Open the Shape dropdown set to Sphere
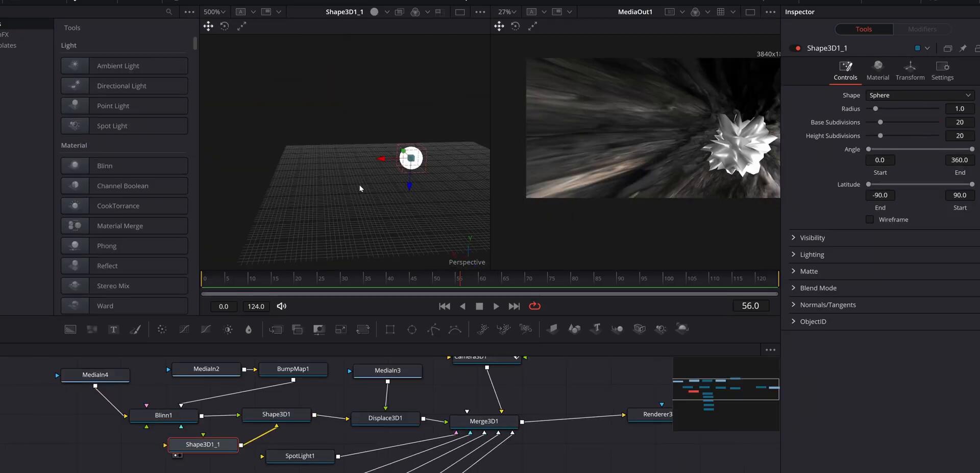This screenshot has width=980, height=473. tap(920, 96)
